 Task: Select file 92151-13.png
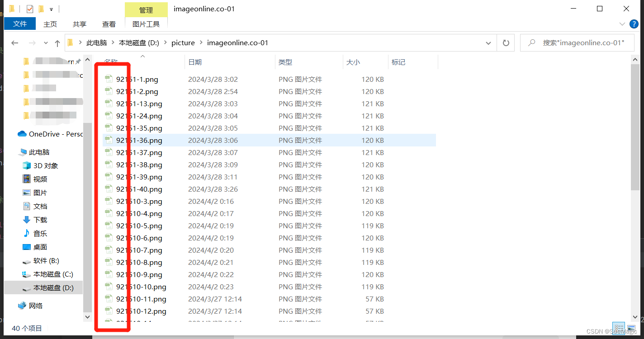point(139,104)
